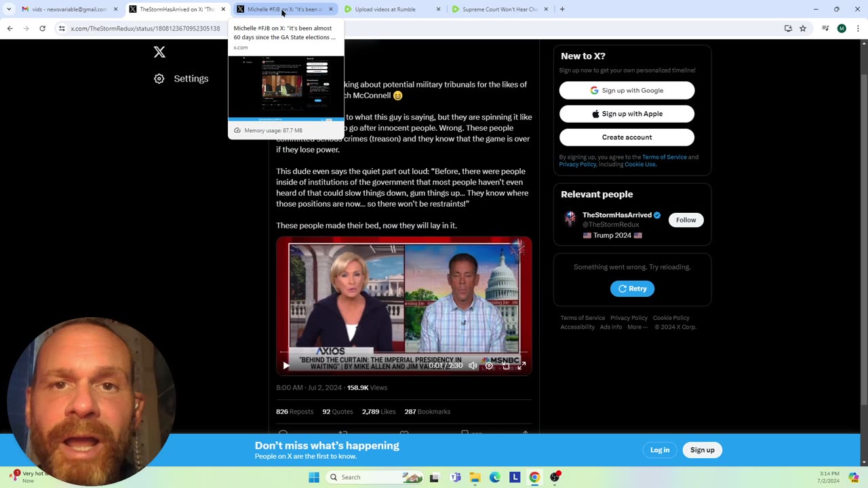The width and height of the screenshot is (868, 488).
Task: Toggle picture-in-picture on video
Action: pyautogui.click(x=506, y=365)
